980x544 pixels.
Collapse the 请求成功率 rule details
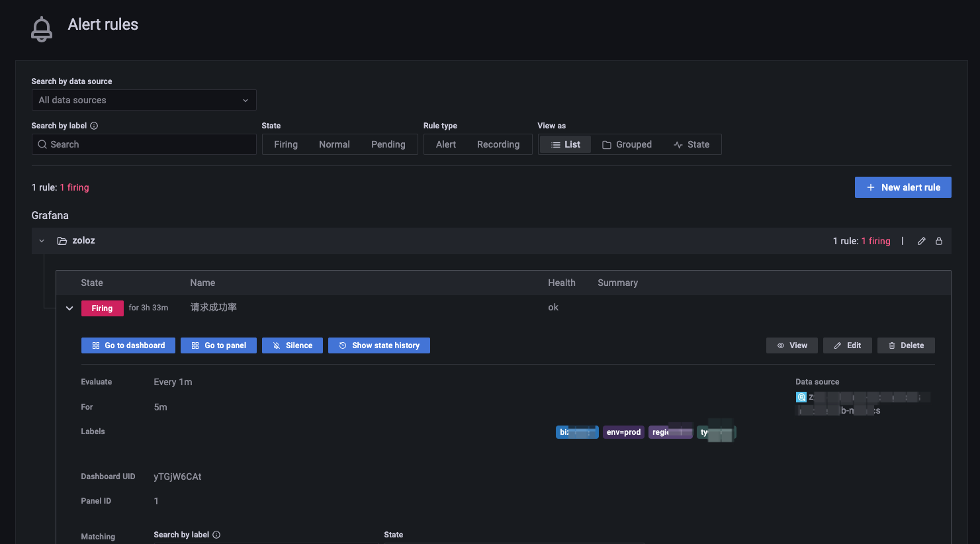69,308
